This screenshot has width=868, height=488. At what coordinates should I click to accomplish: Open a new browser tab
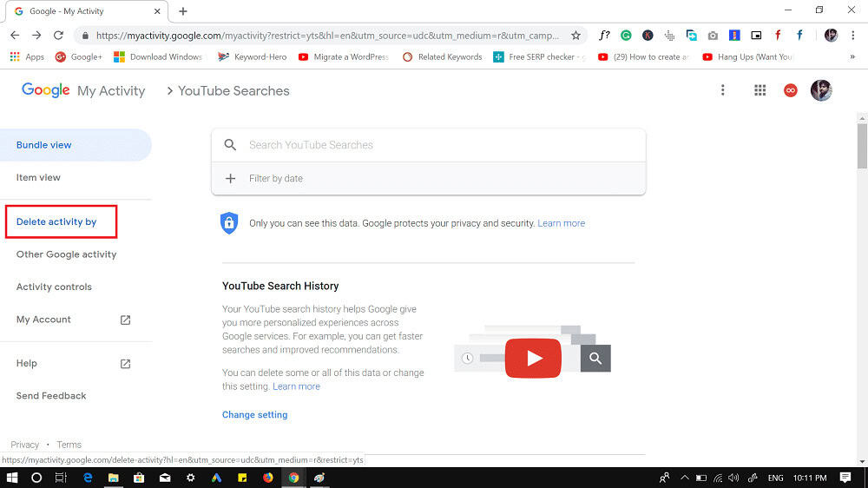183,11
